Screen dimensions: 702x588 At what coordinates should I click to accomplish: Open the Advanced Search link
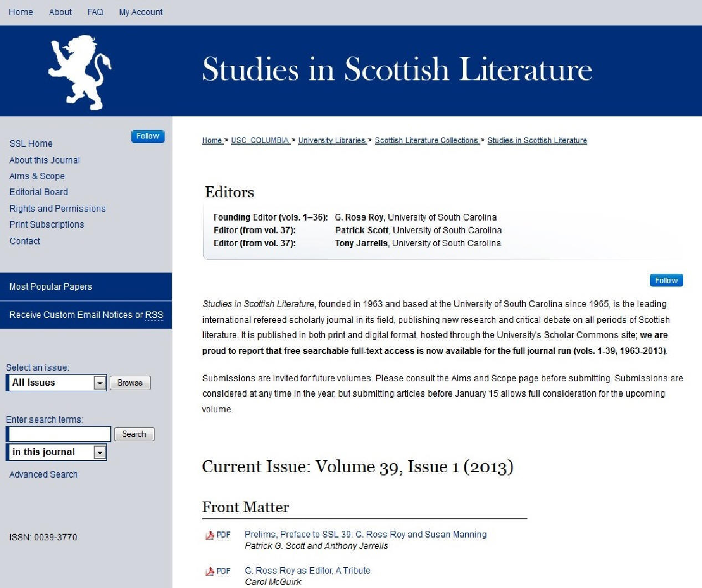tap(43, 474)
